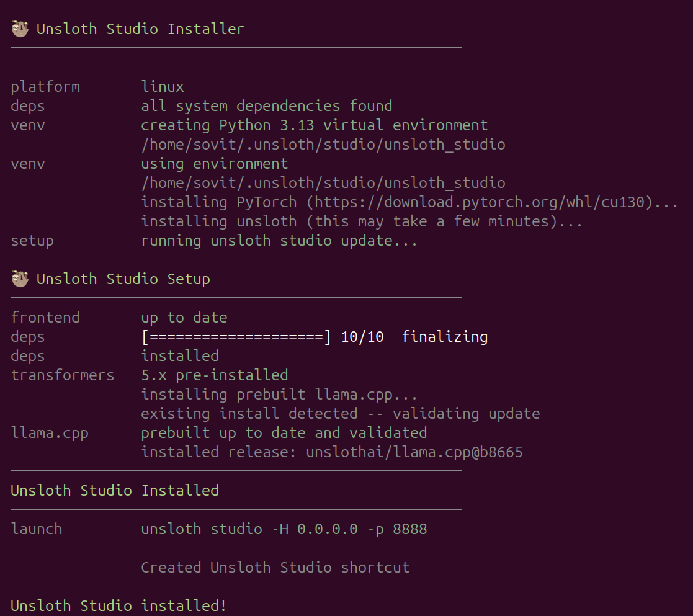The height and width of the screenshot is (616, 693).
Task: Click the deps progress bar
Action: tap(236, 337)
